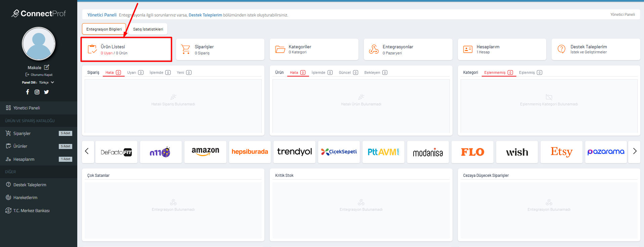Open the Twitter social icon
644x247 pixels.
pyautogui.click(x=46, y=92)
